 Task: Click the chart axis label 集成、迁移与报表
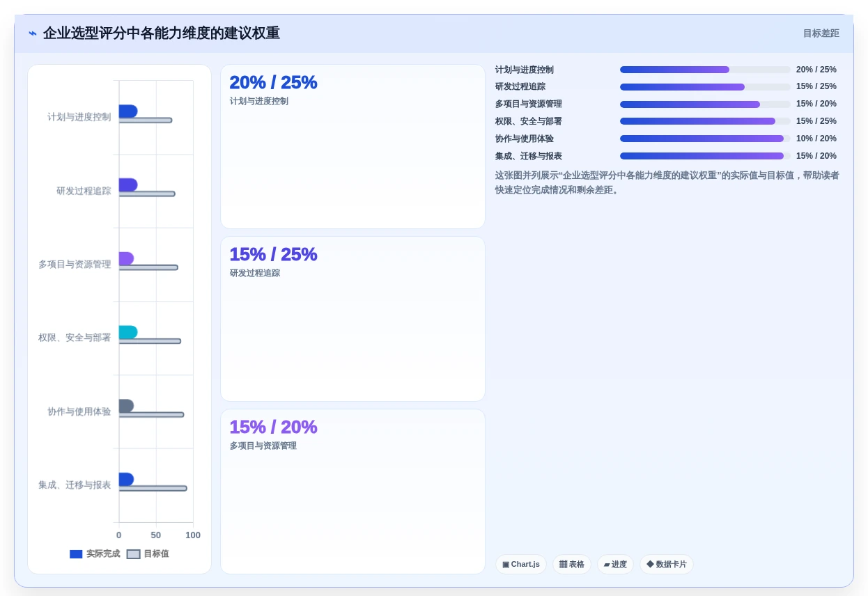click(75, 485)
